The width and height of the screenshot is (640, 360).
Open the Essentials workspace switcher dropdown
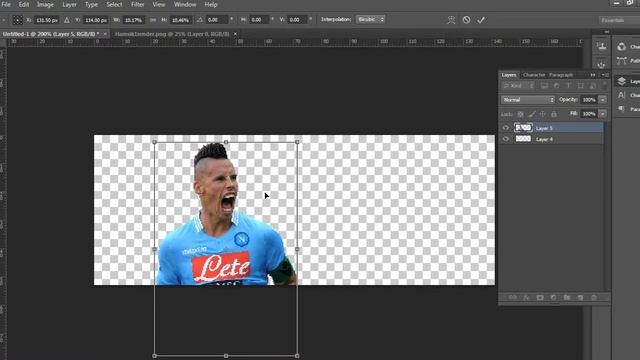point(620,20)
